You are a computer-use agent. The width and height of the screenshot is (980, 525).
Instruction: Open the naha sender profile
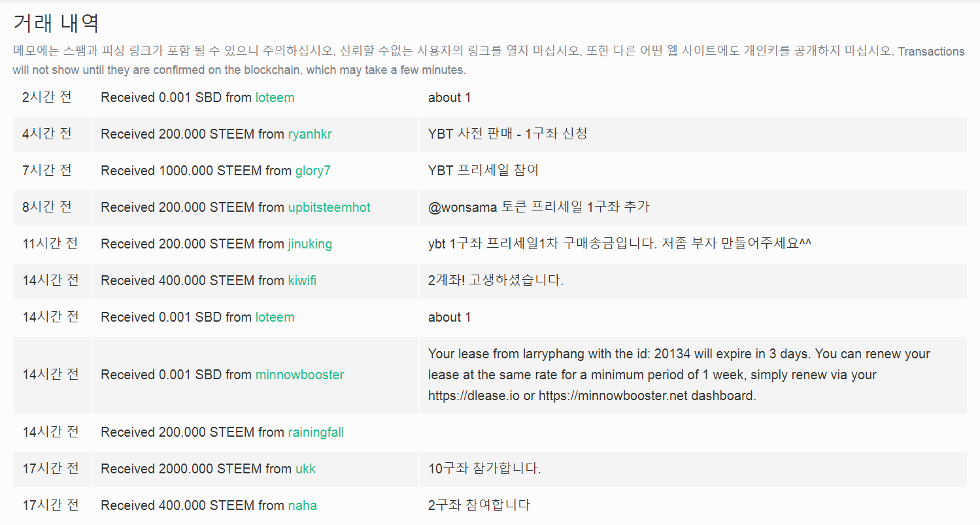[x=302, y=505]
